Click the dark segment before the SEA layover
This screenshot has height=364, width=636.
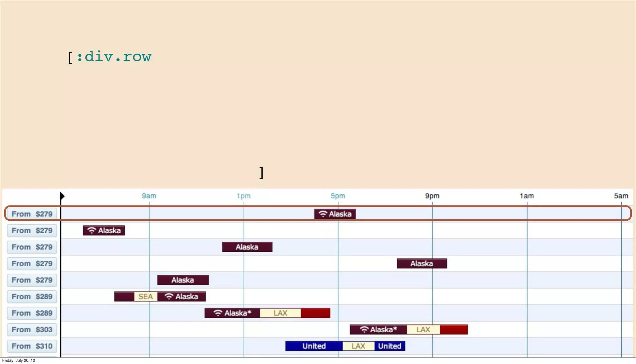click(124, 297)
